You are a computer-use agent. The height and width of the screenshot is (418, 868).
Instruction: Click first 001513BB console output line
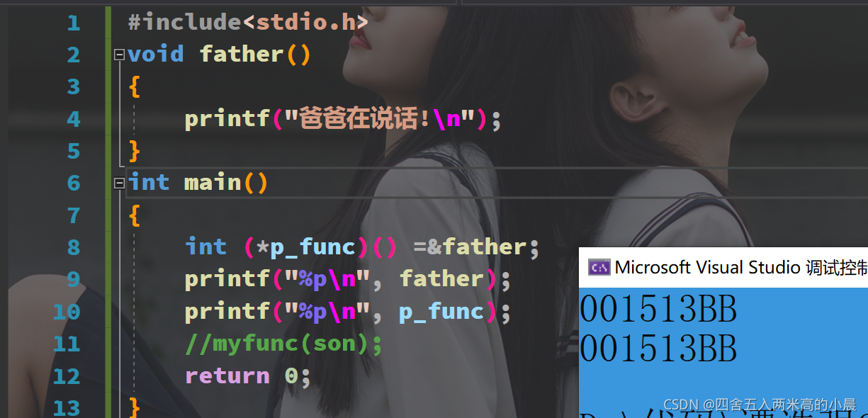[659, 310]
